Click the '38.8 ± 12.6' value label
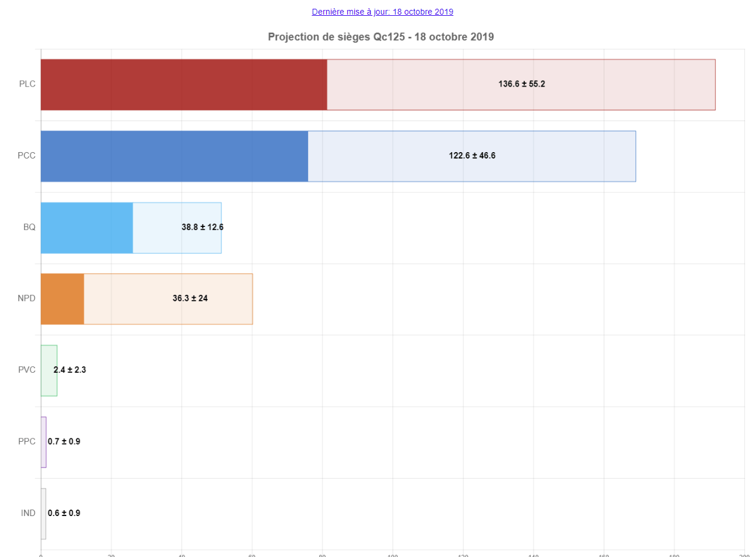The image size is (756, 557). pyautogui.click(x=203, y=227)
